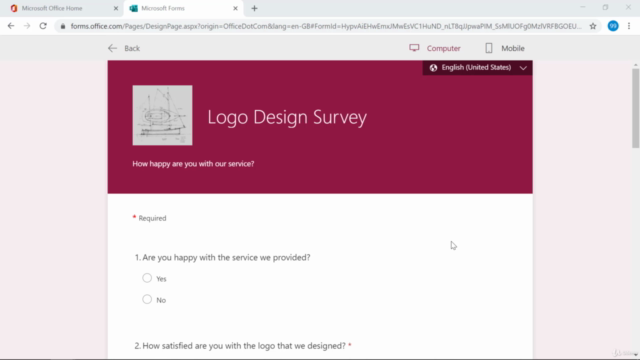Click the Logo Design Survey title
Screen dimensions: 640x360
coord(287,117)
